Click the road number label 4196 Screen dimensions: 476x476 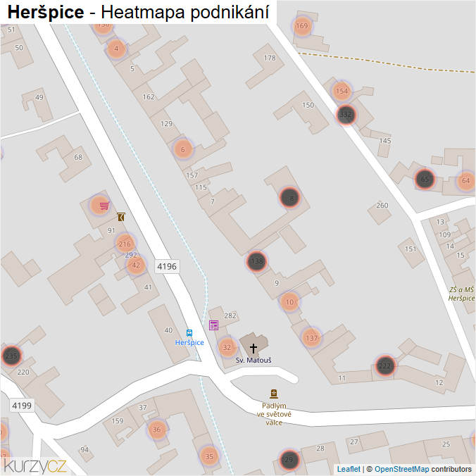coord(167,266)
